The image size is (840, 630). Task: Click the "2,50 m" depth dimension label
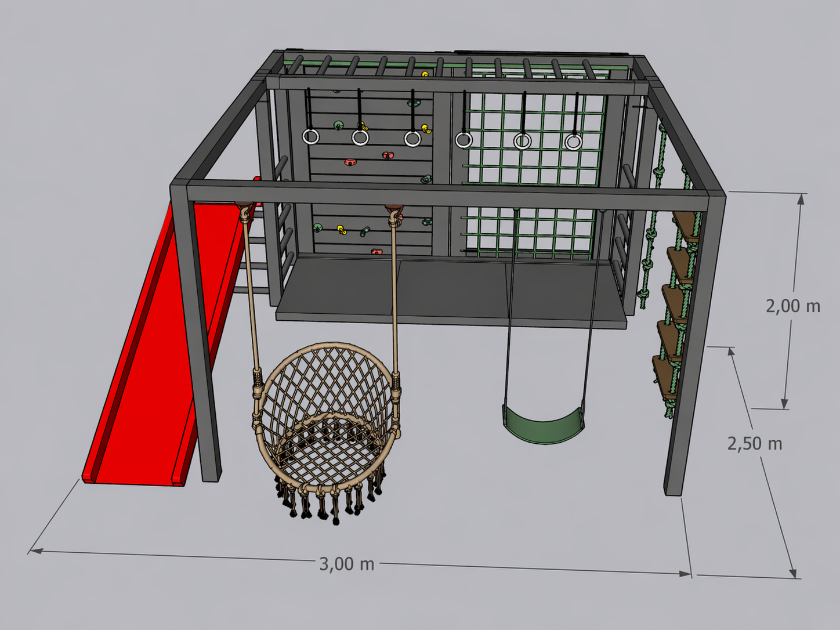click(755, 444)
